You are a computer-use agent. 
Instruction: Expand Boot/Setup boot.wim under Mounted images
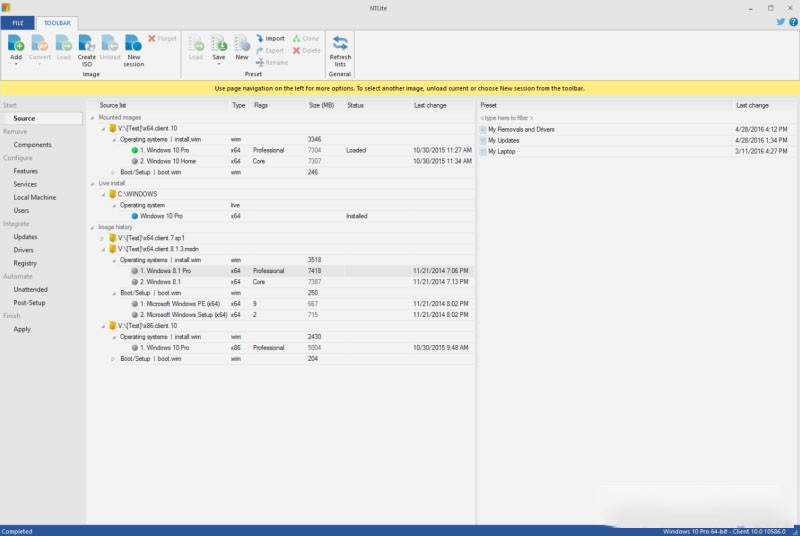pyautogui.click(x=113, y=172)
